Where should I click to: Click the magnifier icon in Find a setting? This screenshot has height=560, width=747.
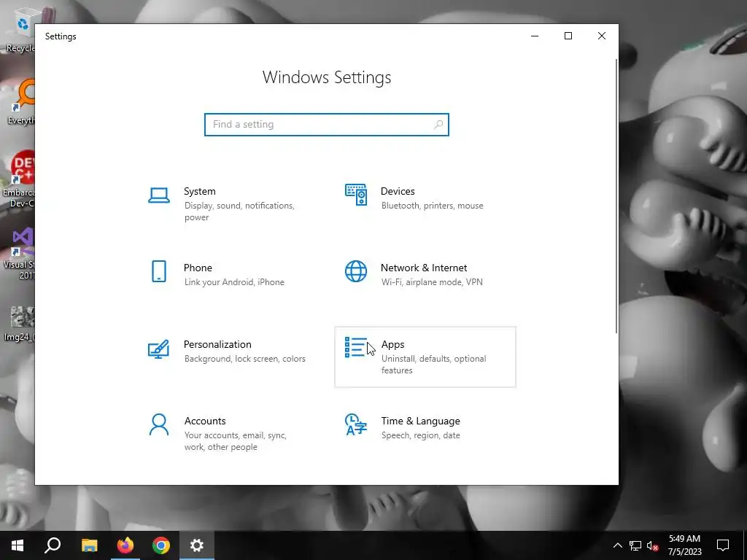(x=438, y=124)
